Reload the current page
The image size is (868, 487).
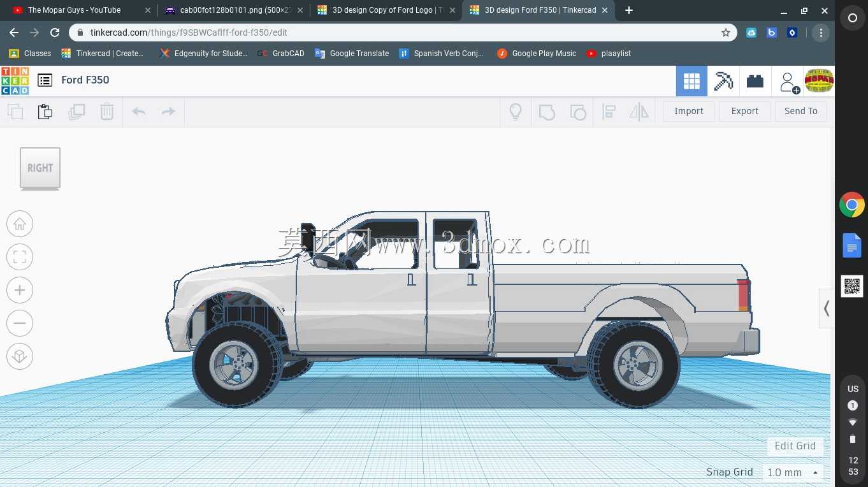click(x=55, y=33)
